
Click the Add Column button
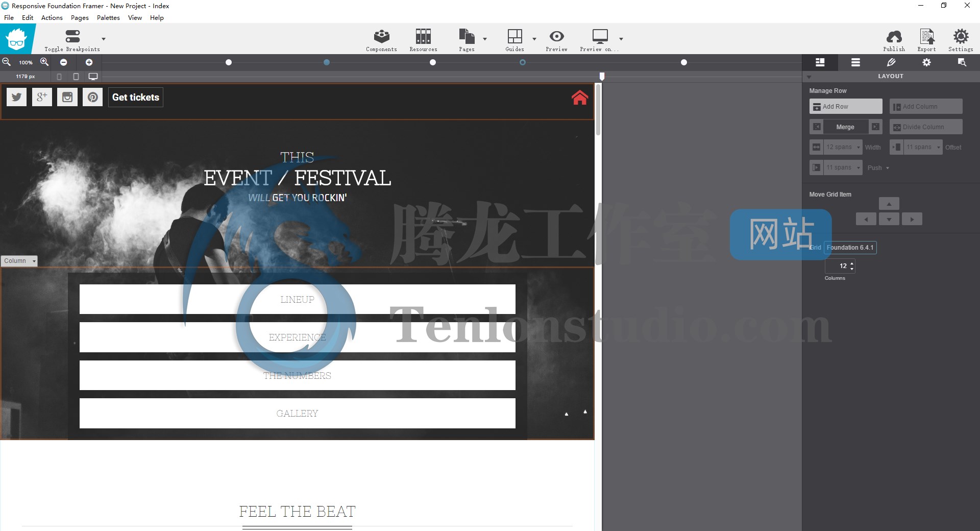click(926, 106)
